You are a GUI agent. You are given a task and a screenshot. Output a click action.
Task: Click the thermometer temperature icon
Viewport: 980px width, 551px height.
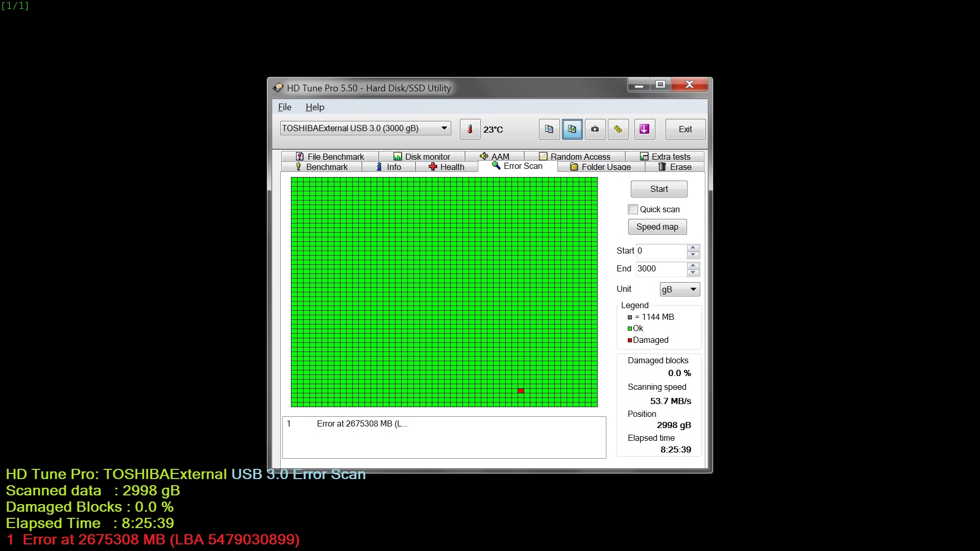[470, 129]
